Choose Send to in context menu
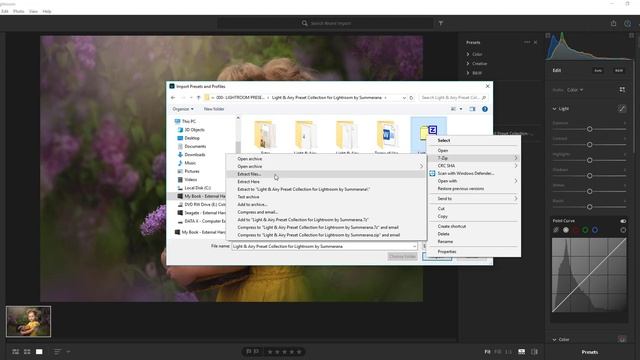This screenshot has height=360, width=640. click(x=474, y=198)
